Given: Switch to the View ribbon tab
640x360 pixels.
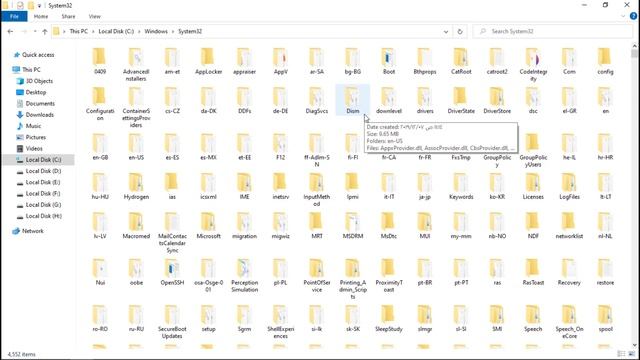Looking at the screenshot, I should [x=94, y=16].
